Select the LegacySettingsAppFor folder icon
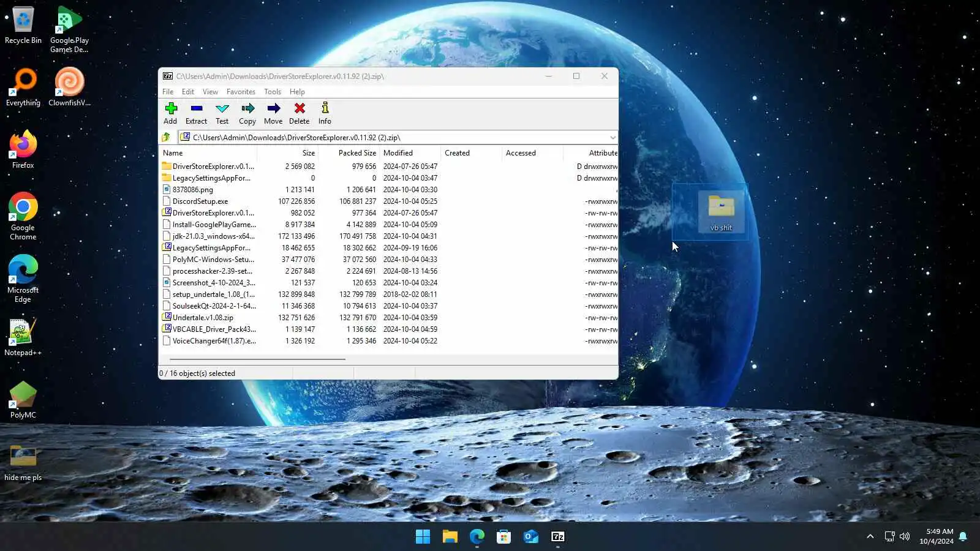 [167, 178]
